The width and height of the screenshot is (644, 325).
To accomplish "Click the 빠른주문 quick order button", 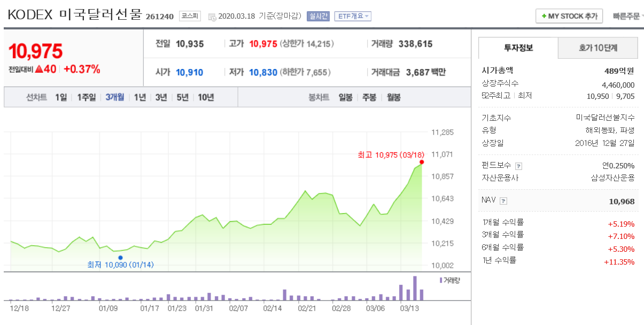I will pos(626,16).
